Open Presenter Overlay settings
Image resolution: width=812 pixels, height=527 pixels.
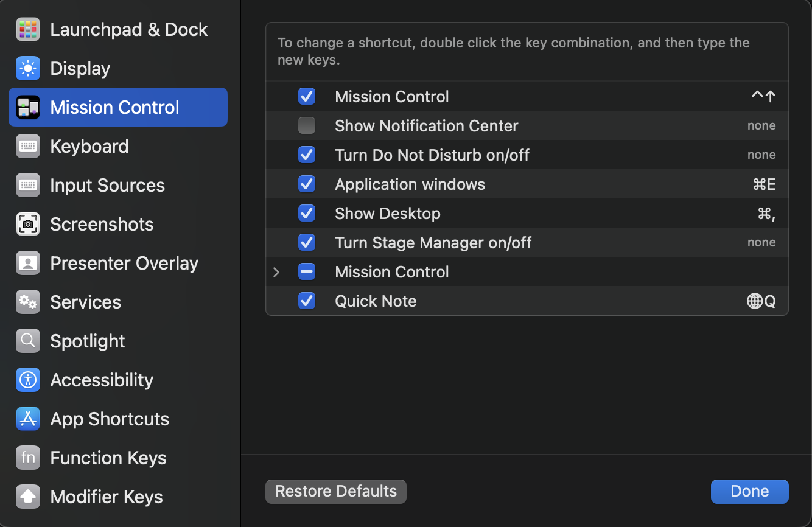coord(27,263)
